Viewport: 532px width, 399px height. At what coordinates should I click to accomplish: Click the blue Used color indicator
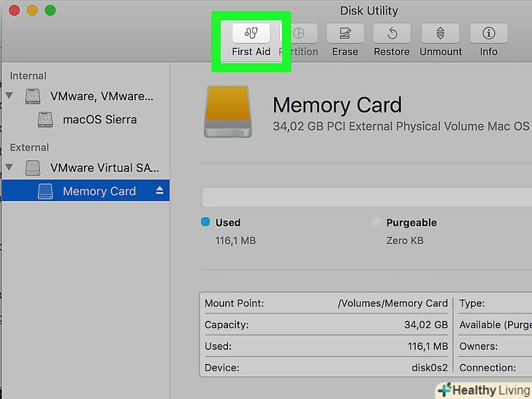pos(205,222)
